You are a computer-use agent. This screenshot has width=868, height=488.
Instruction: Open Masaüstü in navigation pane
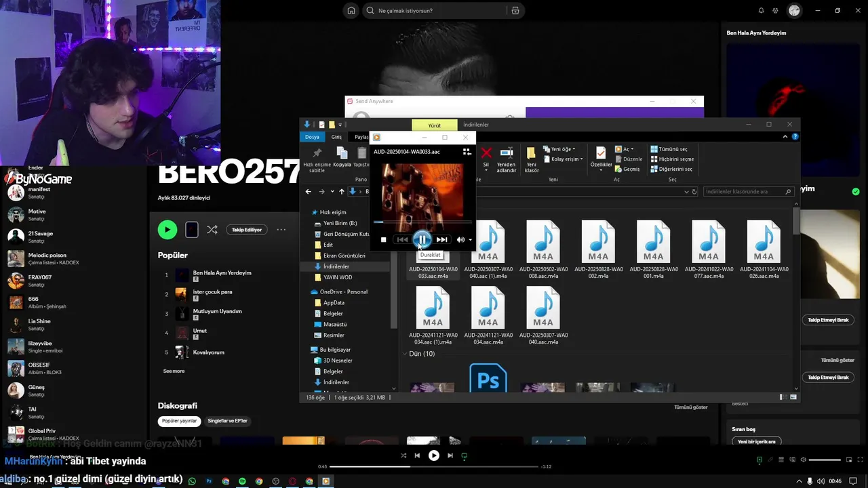330,325
